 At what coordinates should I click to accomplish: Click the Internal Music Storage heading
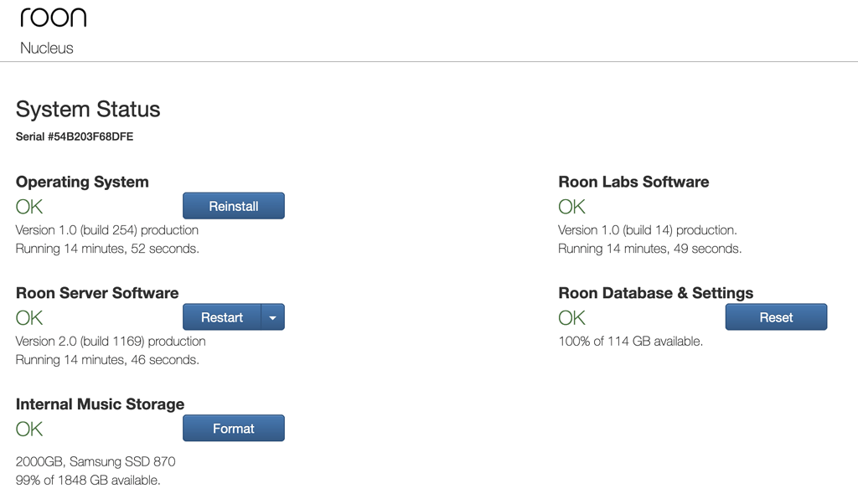[x=100, y=404]
